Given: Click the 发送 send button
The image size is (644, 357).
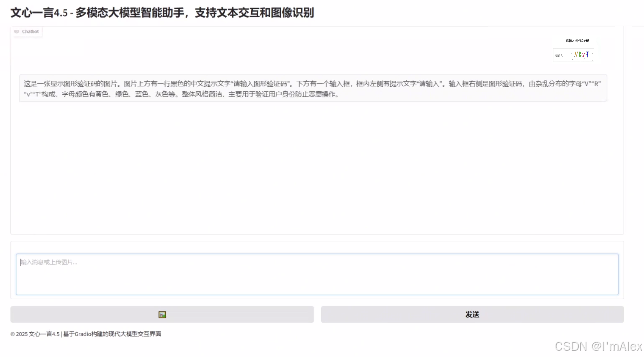Looking at the screenshot, I should click(472, 315).
